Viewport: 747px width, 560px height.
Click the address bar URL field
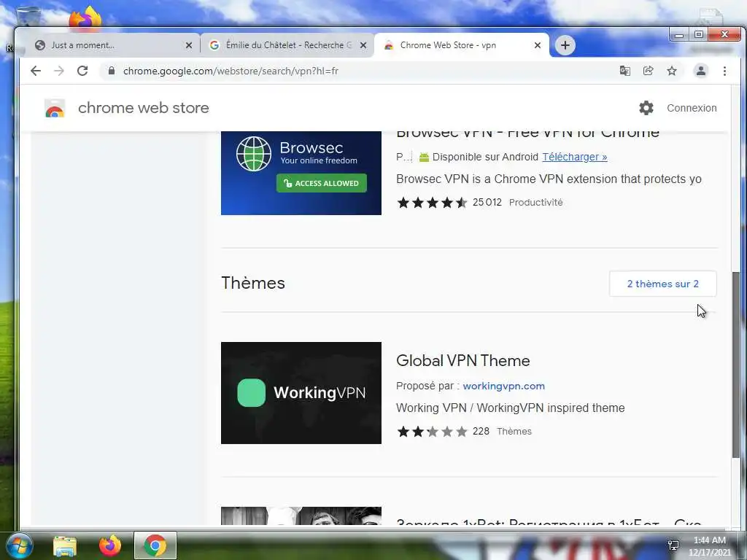[362, 71]
